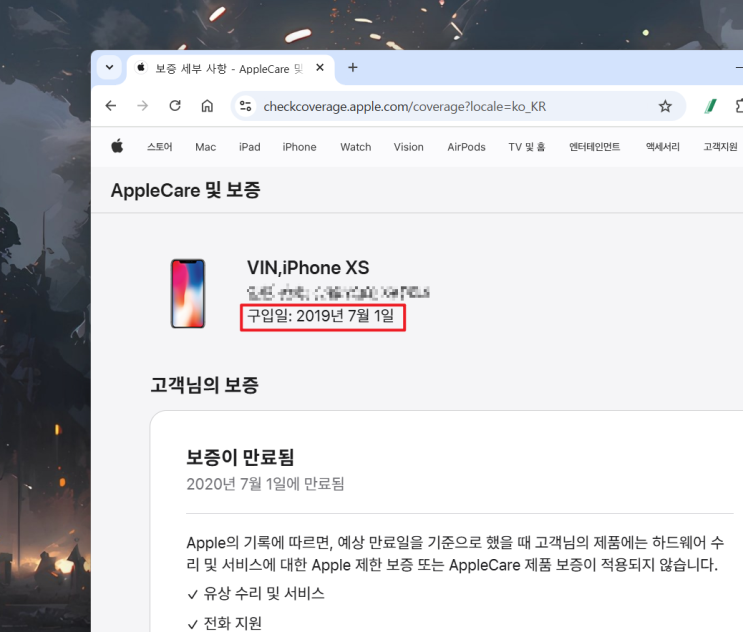Open the iPhone menu item
743x632 pixels.
[299, 147]
